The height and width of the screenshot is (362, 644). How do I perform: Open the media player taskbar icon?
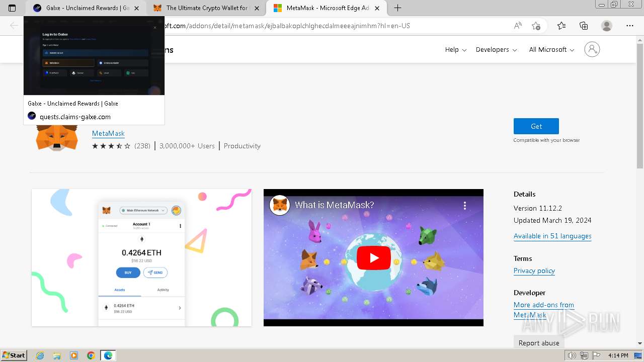[74, 355]
